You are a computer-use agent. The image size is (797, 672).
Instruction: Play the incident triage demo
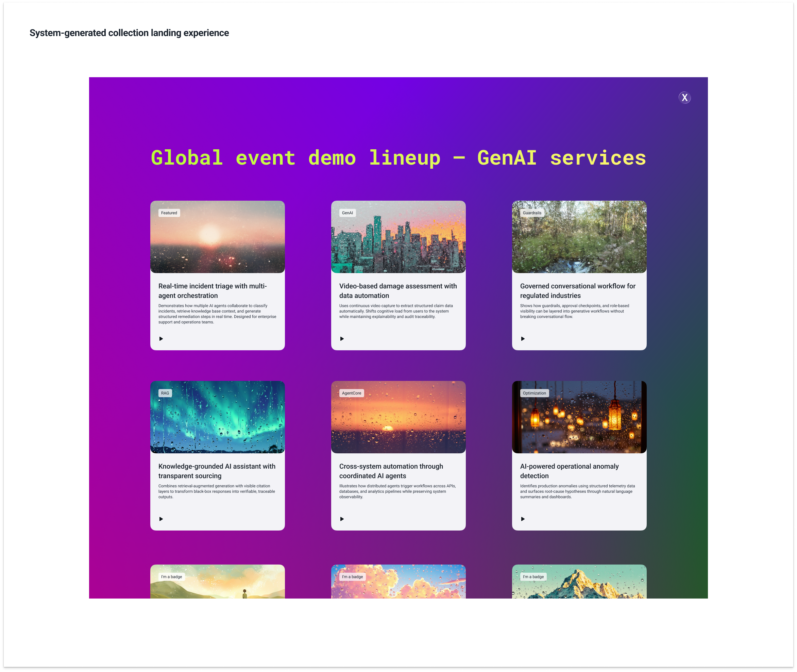tap(161, 339)
